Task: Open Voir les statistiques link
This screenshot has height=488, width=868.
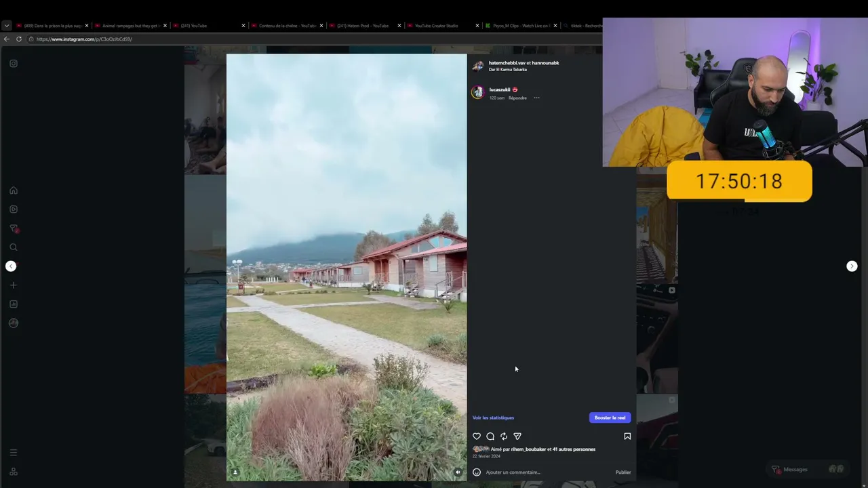Action: (x=493, y=418)
